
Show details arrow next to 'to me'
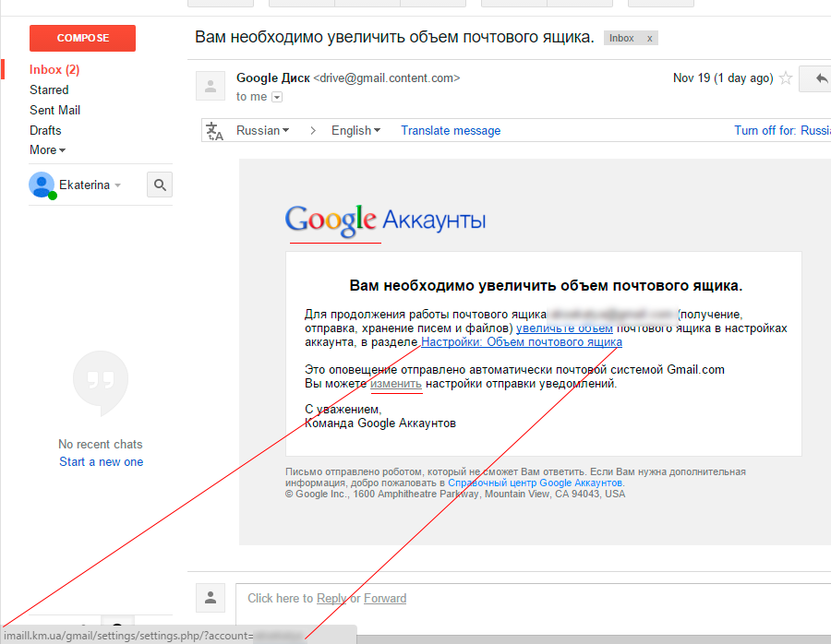point(277,97)
